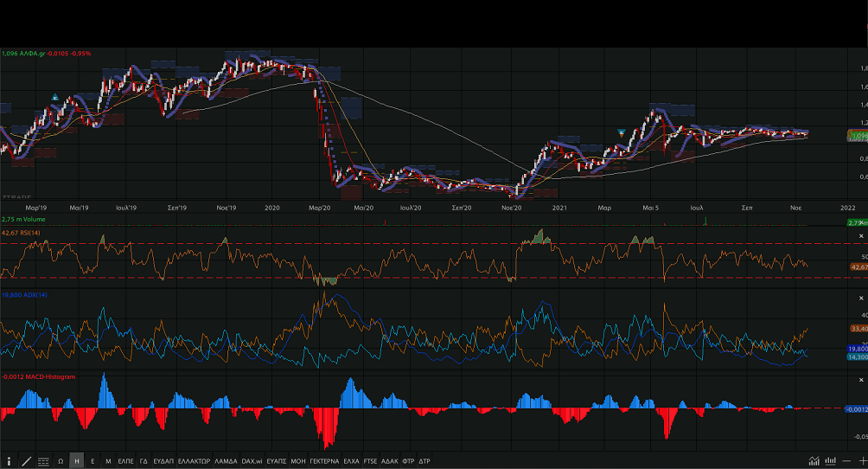The width and height of the screenshot is (868, 469).
Task: Open the indicators bar-chart icon
Action: coord(831,461)
